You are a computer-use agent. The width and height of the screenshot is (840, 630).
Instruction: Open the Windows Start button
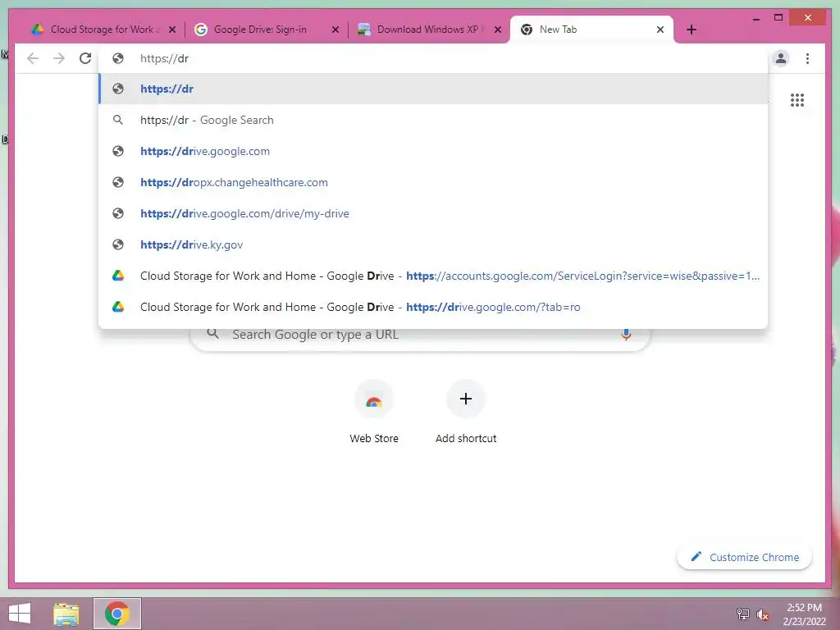pyautogui.click(x=20, y=614)
